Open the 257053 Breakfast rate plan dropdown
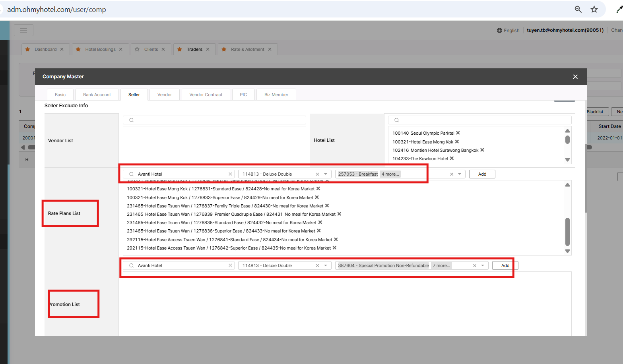 pos(460,174)
